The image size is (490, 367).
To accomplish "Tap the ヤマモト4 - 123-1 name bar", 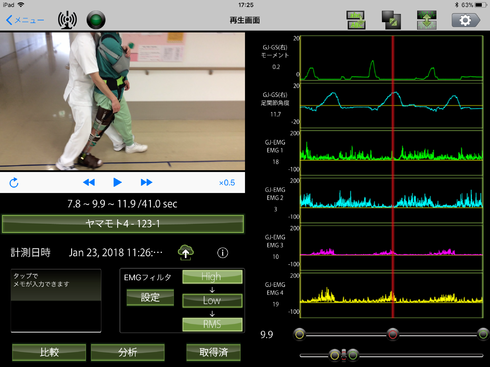I will tap(123, 224).
